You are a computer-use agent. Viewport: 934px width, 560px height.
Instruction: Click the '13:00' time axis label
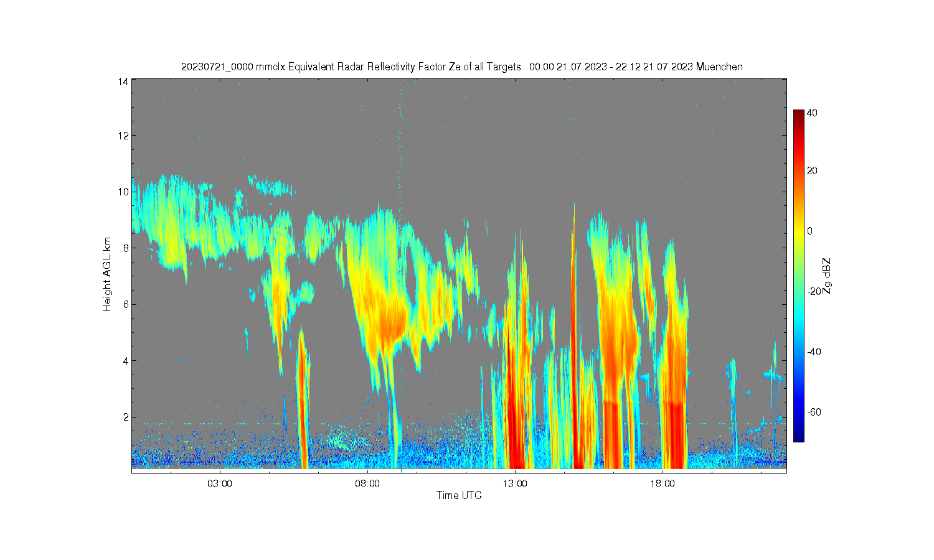(x=515, y=484)
